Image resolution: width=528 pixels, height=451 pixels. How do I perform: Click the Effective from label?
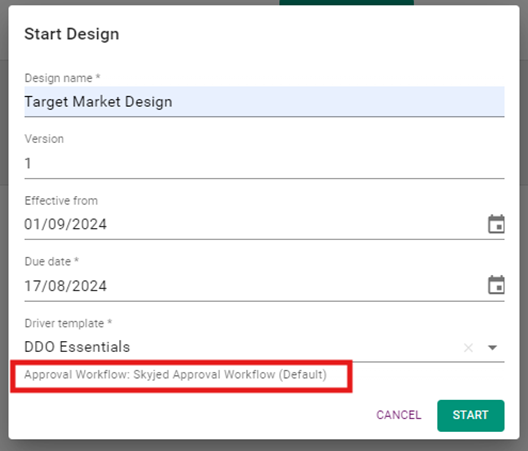pos(61,200)
